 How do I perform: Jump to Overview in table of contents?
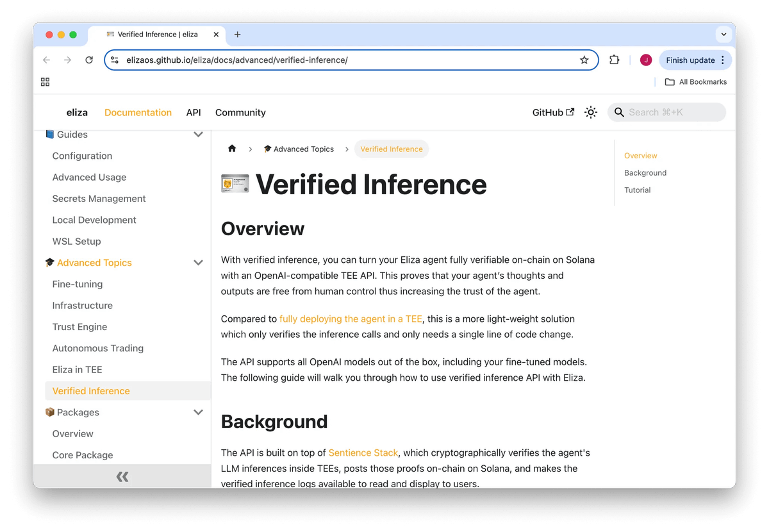click(641, 156)
